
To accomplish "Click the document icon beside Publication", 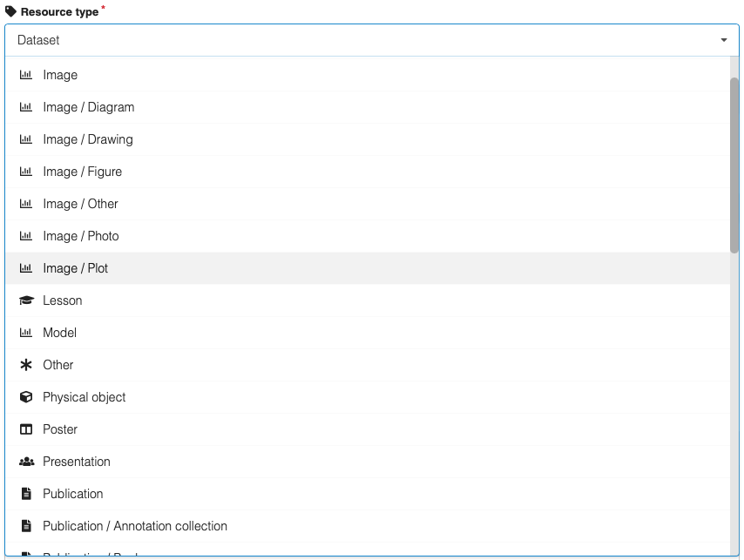I will pos(25,494).
